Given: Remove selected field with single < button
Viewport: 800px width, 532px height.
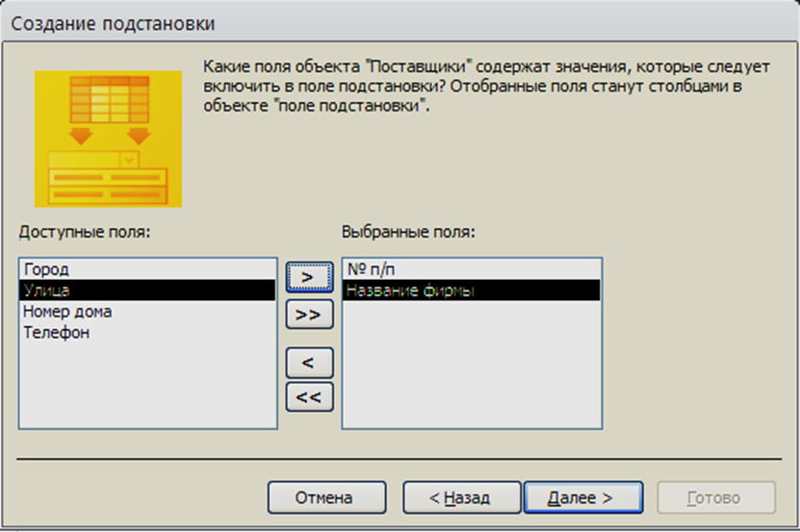Looking at the screenshot, I should tap(309, 363).
